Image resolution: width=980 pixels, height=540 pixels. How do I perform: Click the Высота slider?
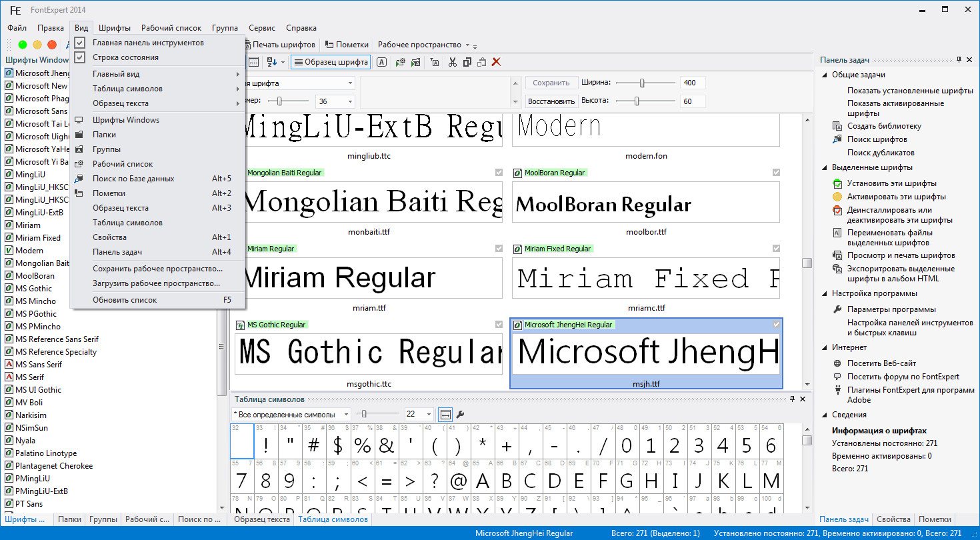coord(645,101)
